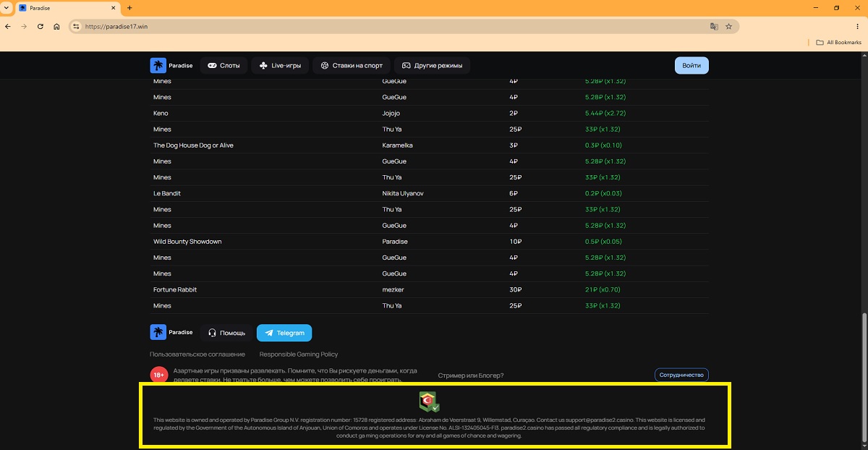Click the page vertical scrollbar thumb
The height and width of the screenshot is (450, 868).
(864, 378)
